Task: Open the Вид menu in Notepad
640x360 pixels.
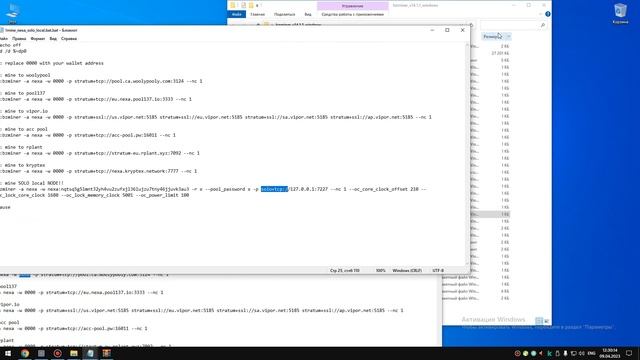Action: pos(53,39)
